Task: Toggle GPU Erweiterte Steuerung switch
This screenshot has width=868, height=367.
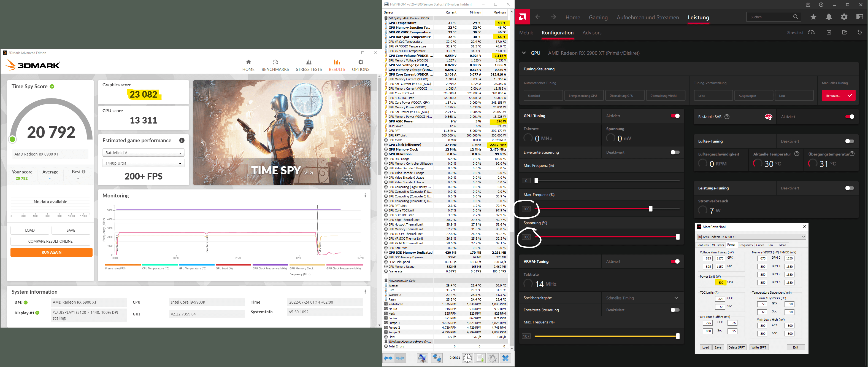Action: tap(675, 152)
